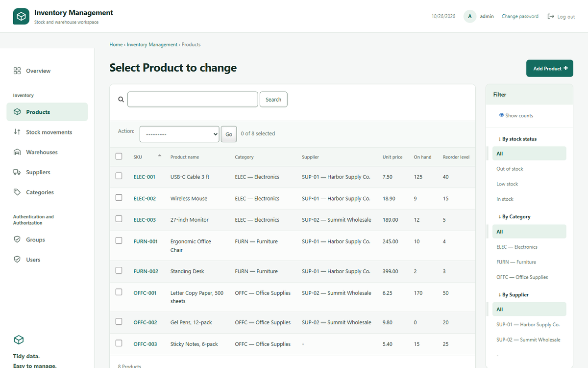The width and height of the screenshot is (588, 368).
Task: Sort by the On hand column header
Action: click(x=422, y=157)
